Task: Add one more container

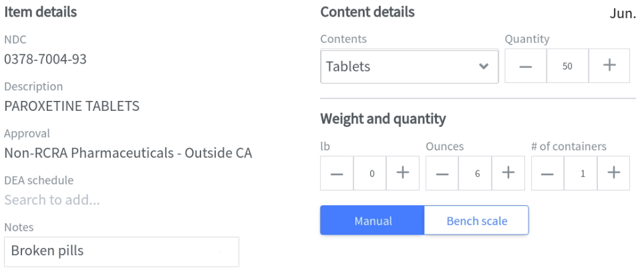Action: click(x=613, y=173)
